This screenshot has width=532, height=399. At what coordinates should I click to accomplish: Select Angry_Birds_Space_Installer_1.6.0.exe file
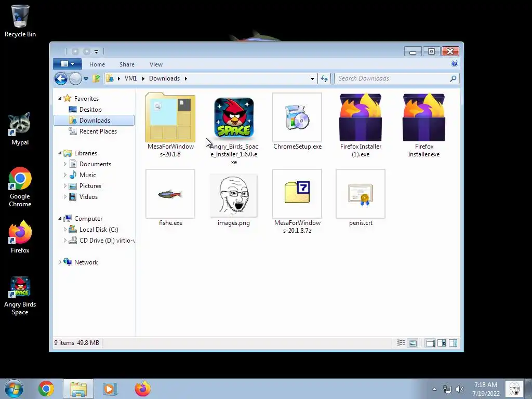tap(234, 117)
